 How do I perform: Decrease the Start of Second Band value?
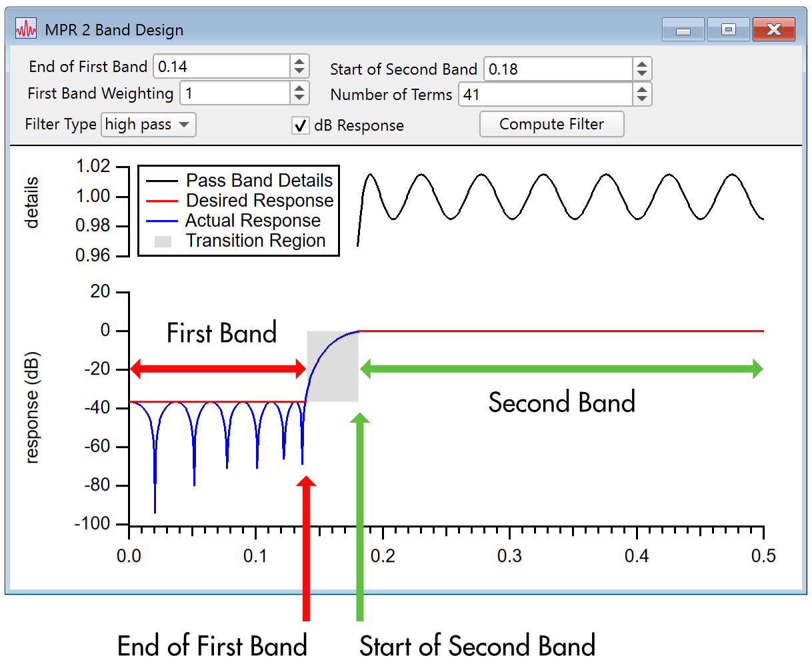[641, 74]
